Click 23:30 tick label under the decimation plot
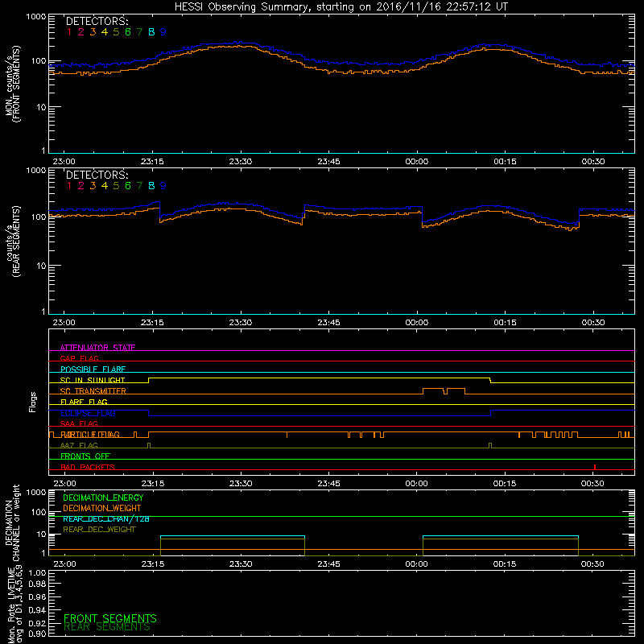 (240, 564)
